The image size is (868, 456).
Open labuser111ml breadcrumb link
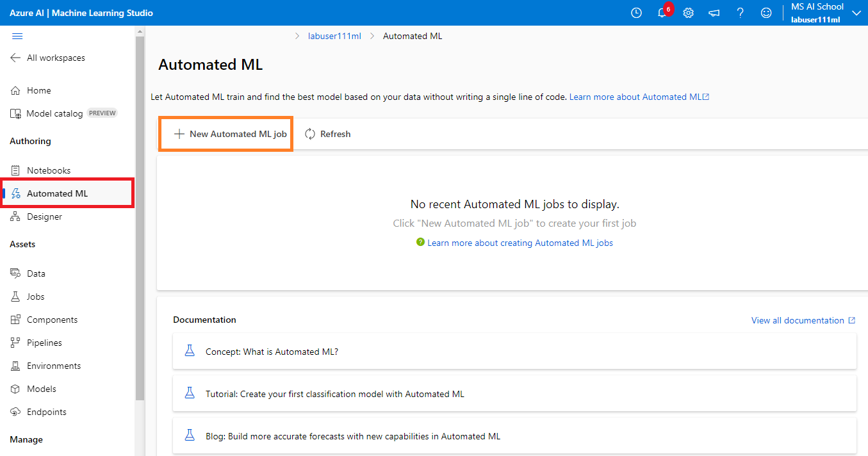(334, 36)
